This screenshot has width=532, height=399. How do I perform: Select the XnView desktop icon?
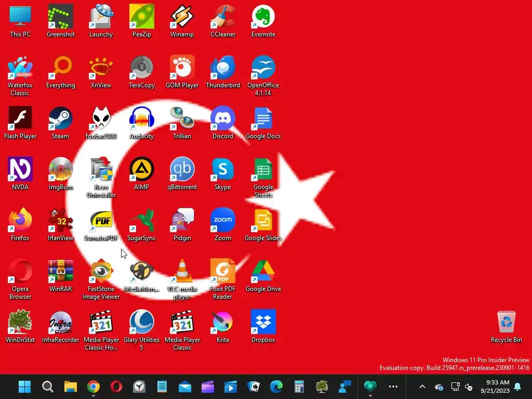(x=101, y=72)
